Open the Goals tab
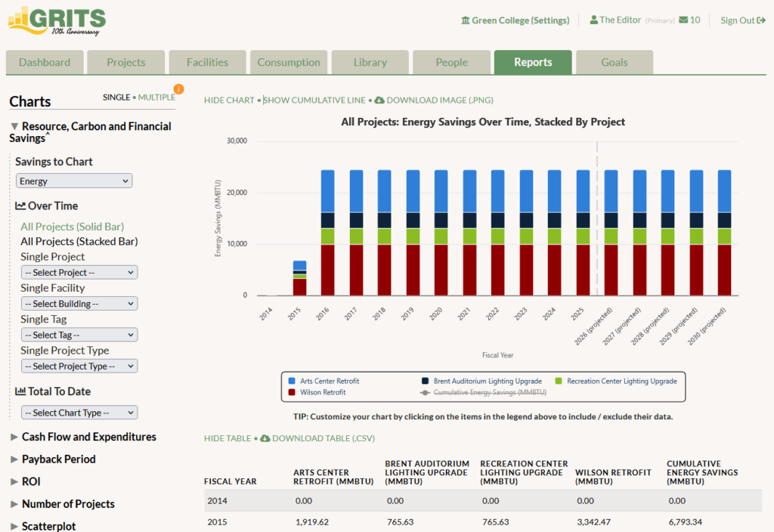 coord(614,63)
